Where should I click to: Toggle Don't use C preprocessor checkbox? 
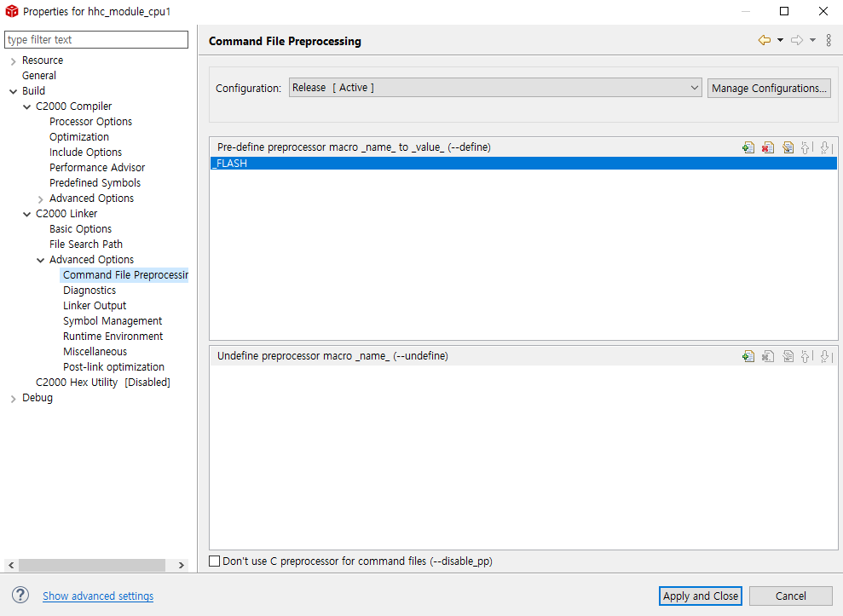(x=215, y=561)
